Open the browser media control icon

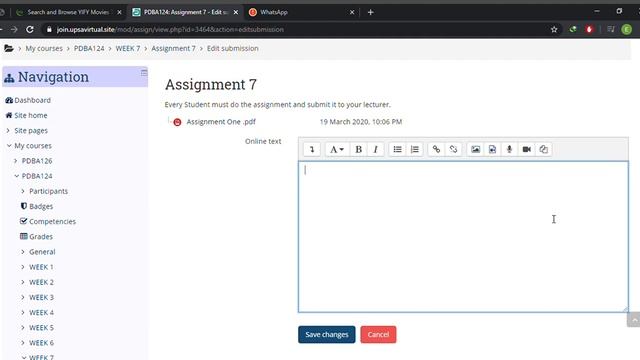611,29
